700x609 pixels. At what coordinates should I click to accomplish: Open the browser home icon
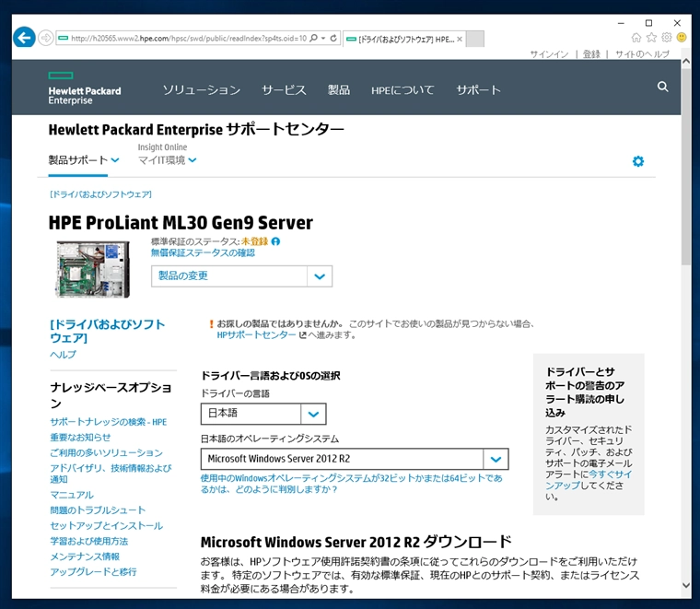(636, 38)
